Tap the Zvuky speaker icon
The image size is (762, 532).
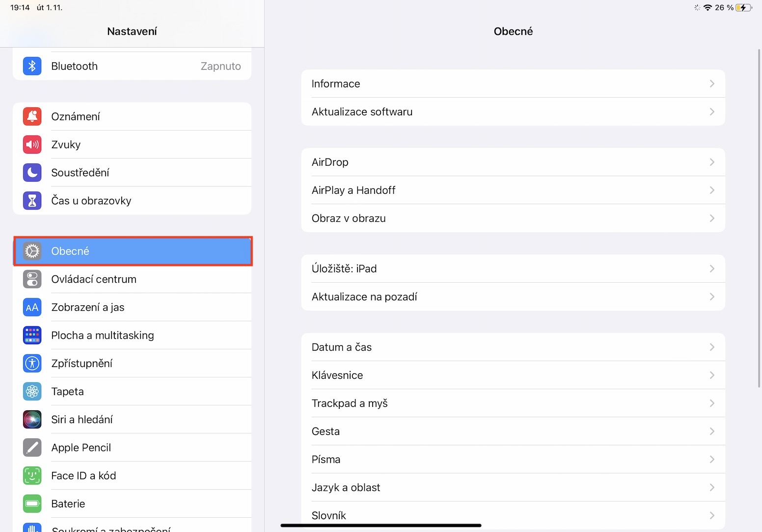(x=32, y=144)
